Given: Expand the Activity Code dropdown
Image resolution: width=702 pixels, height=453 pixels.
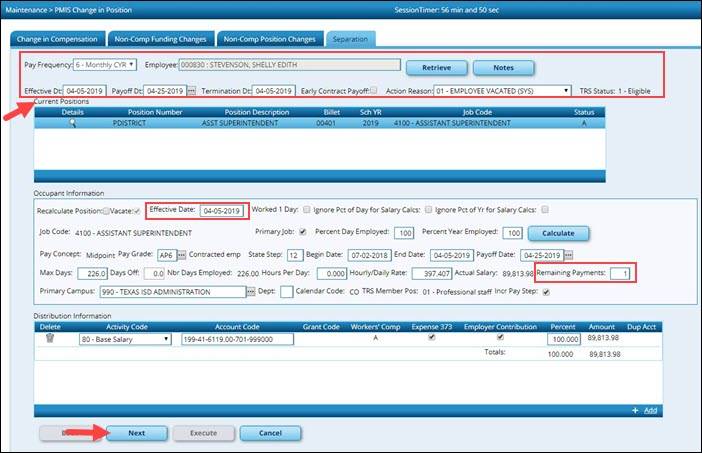Looking at the screenshot, I should tap(124, 339).
